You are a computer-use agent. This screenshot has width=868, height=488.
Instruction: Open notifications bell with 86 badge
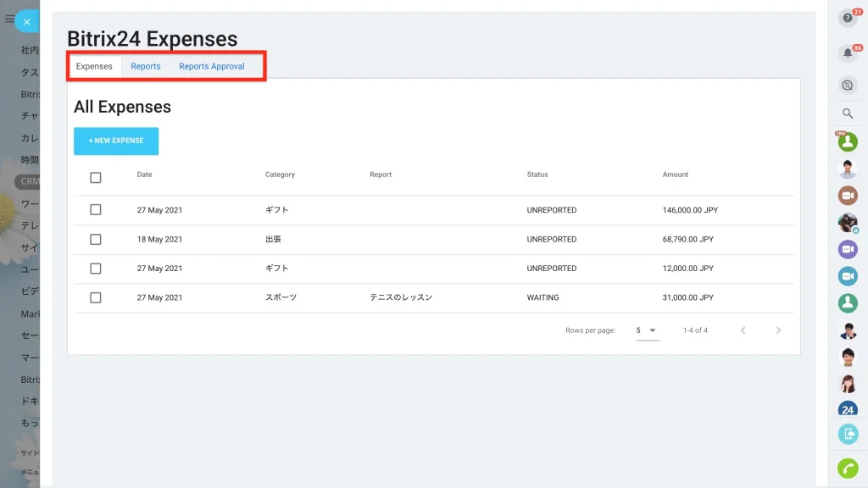(848, 53)
